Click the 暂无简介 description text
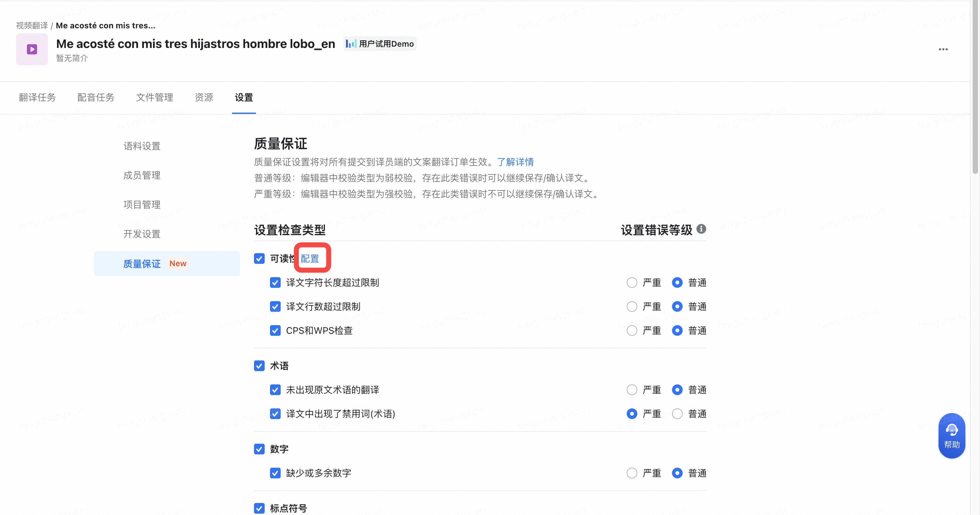Screen dimensions: 980x515 point(72,58)
